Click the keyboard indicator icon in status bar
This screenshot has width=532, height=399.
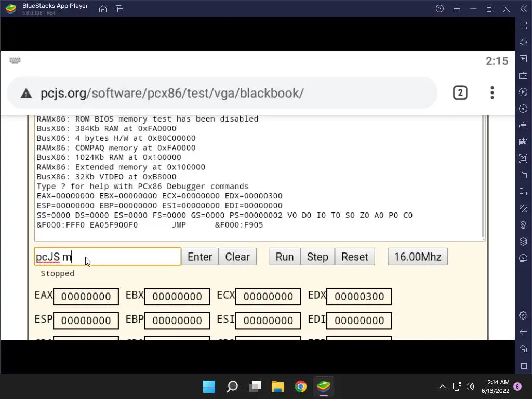(x=15, y=60)
